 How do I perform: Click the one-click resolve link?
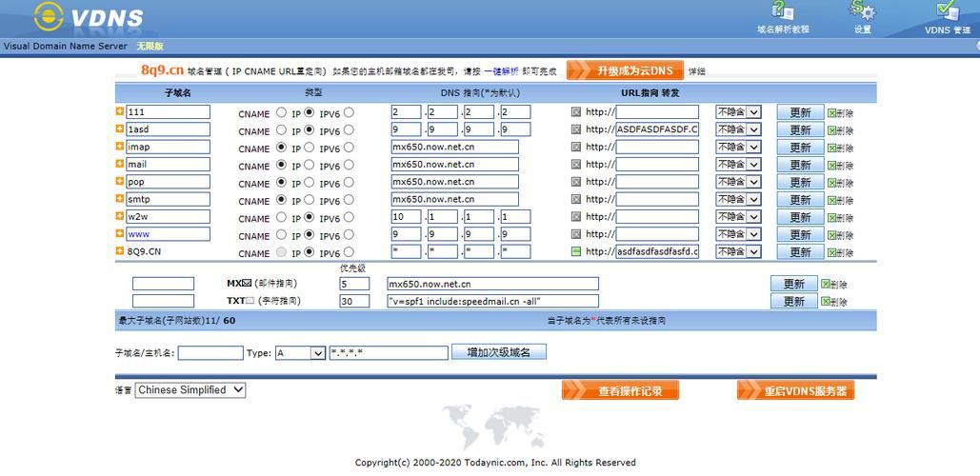(x=501, y=71)
